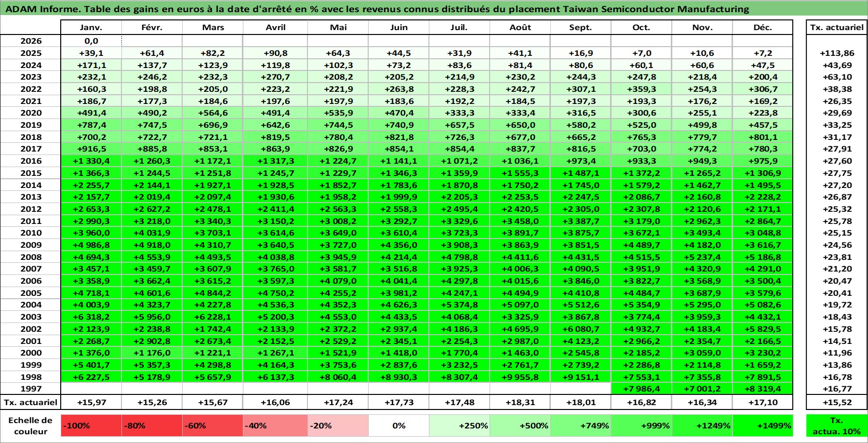Select cell +6 318,2 in the 2003 row
Screen dimensions: 868x443
pyautogui.click(x=91, y=317)
